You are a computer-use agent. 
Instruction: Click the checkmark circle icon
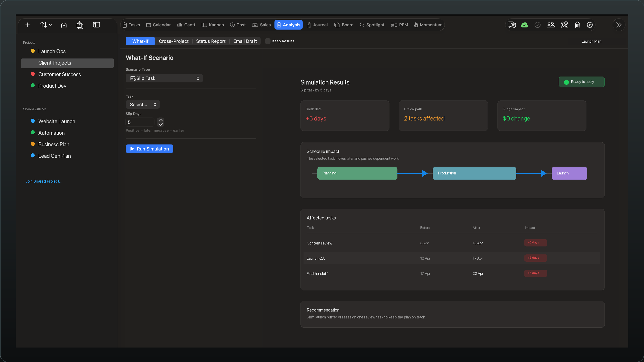click(538, 25)
